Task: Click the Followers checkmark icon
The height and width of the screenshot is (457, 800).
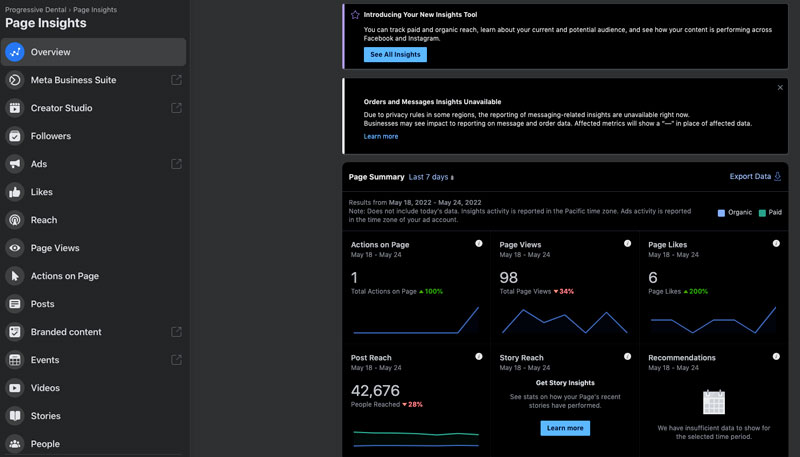Action: click(x=15, y=136)
